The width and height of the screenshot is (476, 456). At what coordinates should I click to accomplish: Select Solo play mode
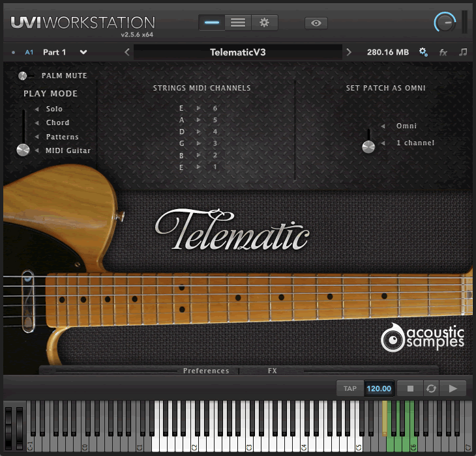click(54, 109)
